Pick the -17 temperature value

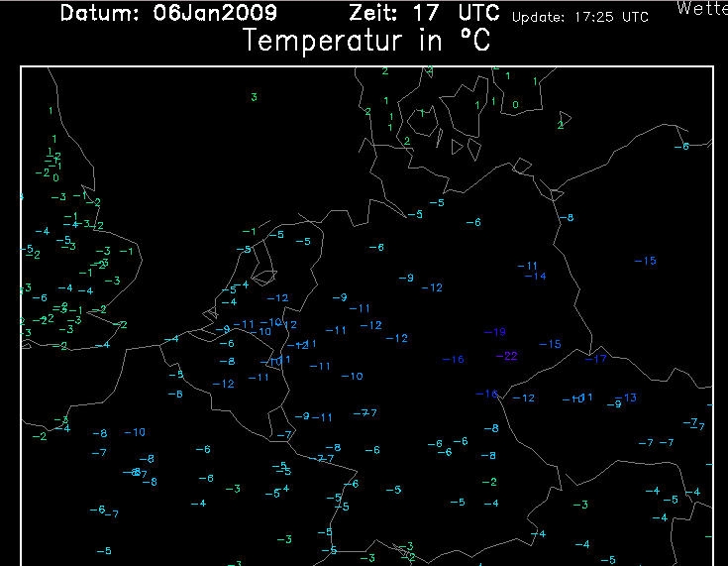595,359
